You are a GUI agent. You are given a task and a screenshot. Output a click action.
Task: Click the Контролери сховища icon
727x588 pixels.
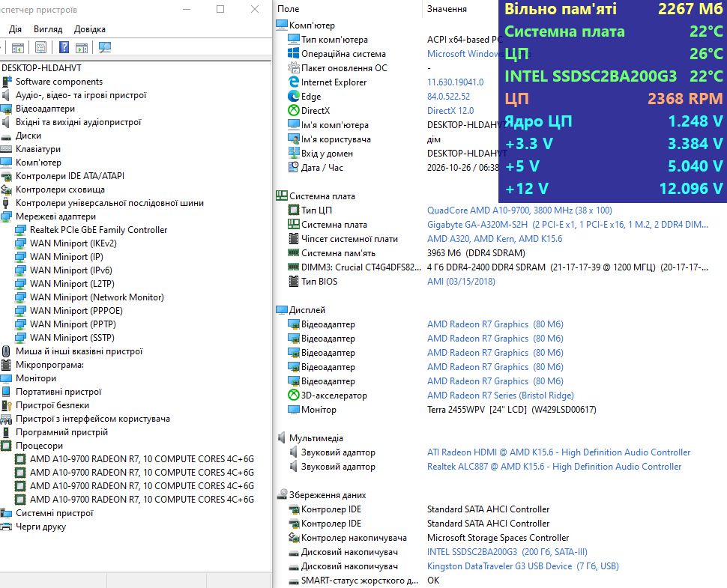7,190
